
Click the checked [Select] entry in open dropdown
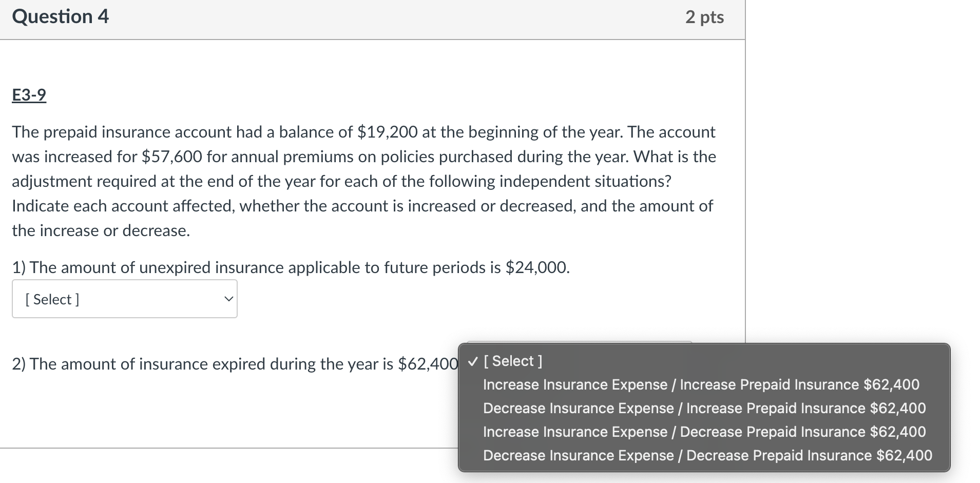(513, 361)
